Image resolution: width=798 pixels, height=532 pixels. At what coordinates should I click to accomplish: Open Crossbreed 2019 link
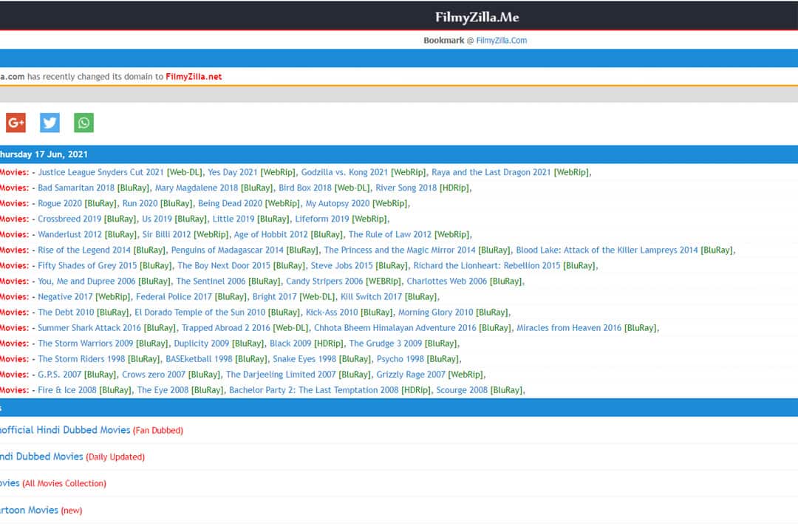click(69, 219)
